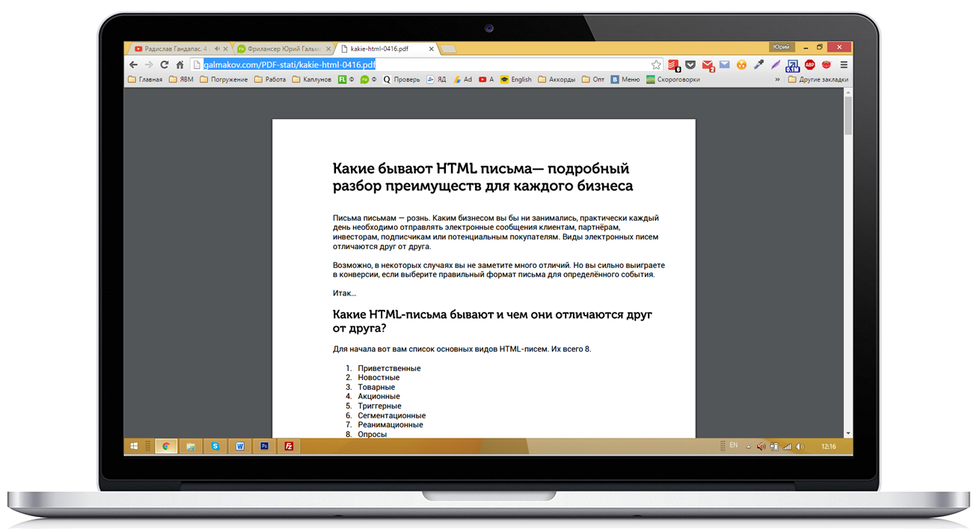Viewport: 980px width, 529px height.
Task: Reload the current PDF page
Action: pyautogui.click(x=165, y=65)
